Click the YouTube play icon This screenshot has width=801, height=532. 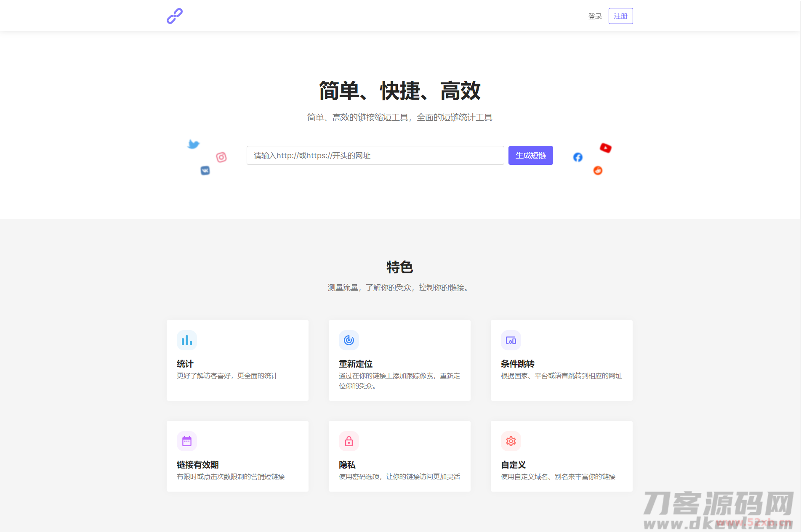605,148
